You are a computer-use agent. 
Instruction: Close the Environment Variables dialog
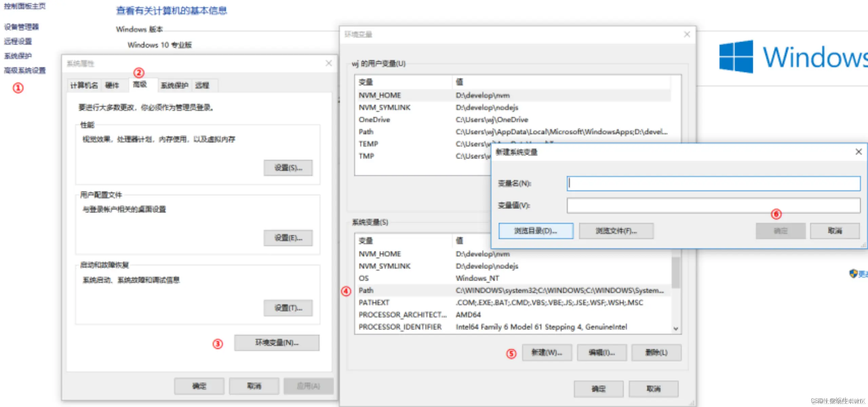[687, 34]
